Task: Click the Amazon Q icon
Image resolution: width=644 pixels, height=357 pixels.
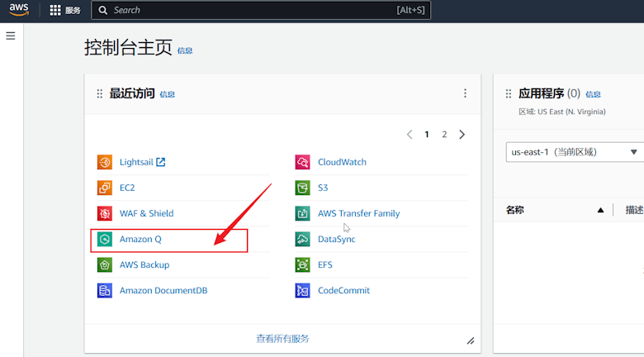Action: click(105, 239)
